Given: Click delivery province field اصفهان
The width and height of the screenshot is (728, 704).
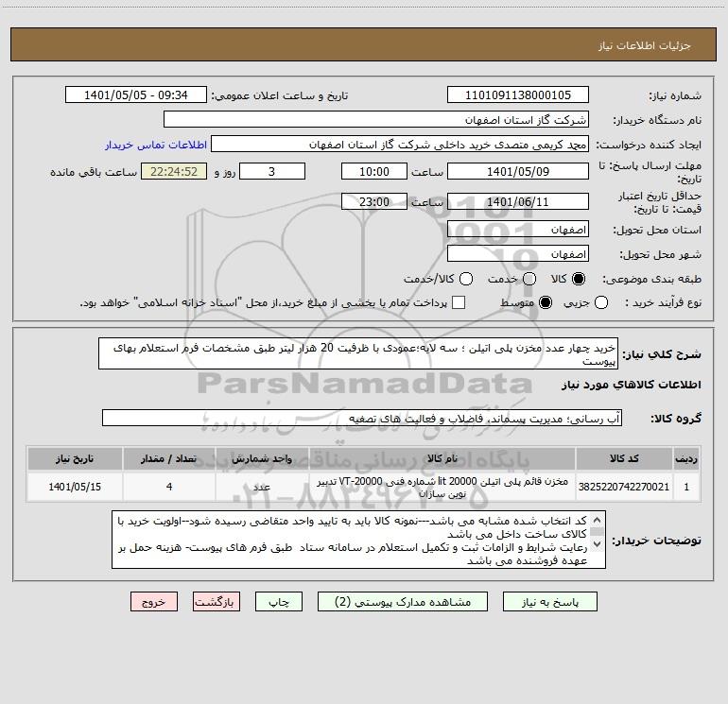Looking at the screenshot, I should click(518, 229).
